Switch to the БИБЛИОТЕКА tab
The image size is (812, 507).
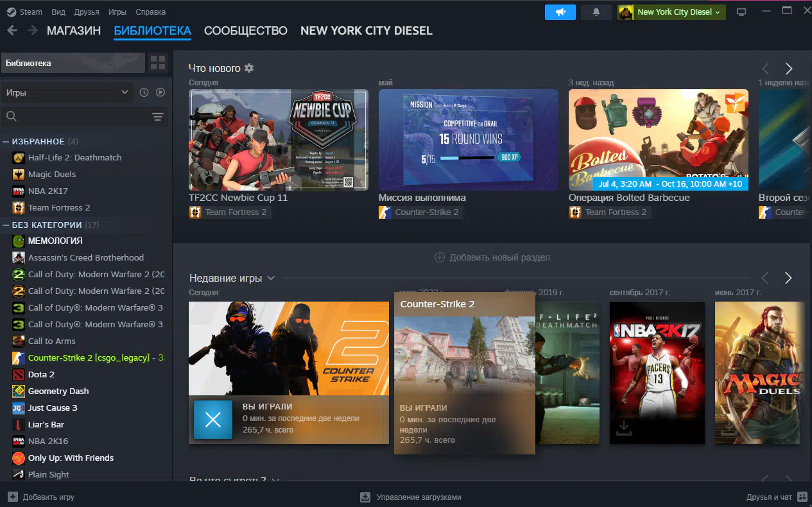pyautogui.click(x=153, y=31)
